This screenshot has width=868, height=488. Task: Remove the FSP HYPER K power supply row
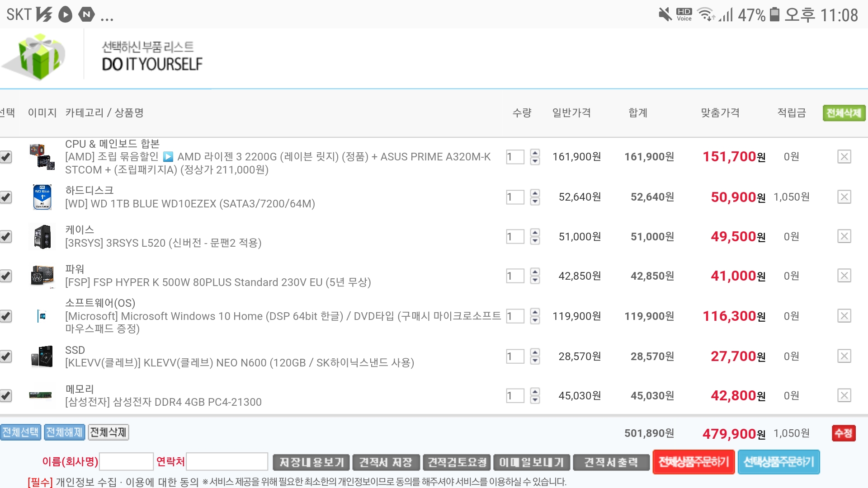[x=844, y=276]
